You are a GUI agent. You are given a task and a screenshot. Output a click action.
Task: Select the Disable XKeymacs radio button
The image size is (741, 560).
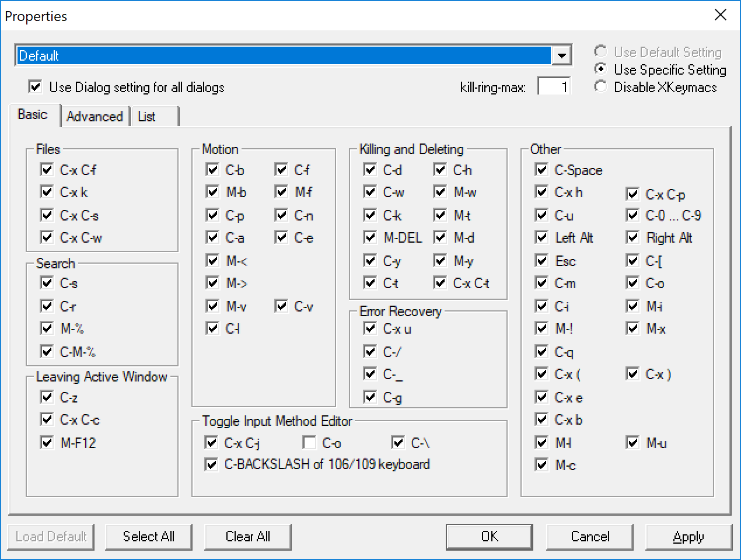(x=600, y=86)
